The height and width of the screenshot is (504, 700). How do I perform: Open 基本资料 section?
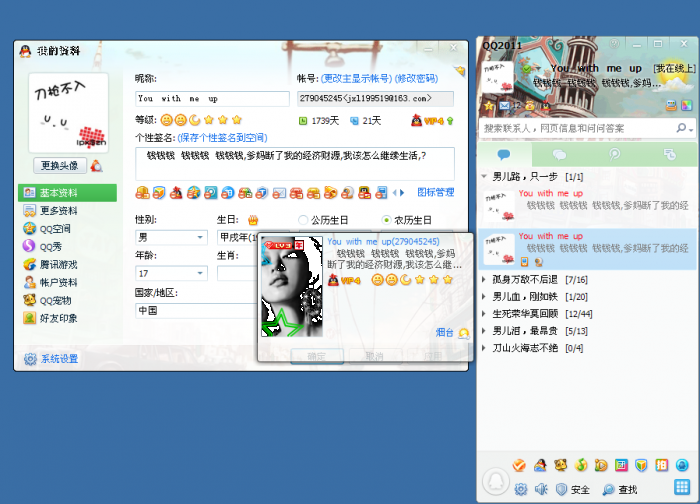tap(67, 193)
